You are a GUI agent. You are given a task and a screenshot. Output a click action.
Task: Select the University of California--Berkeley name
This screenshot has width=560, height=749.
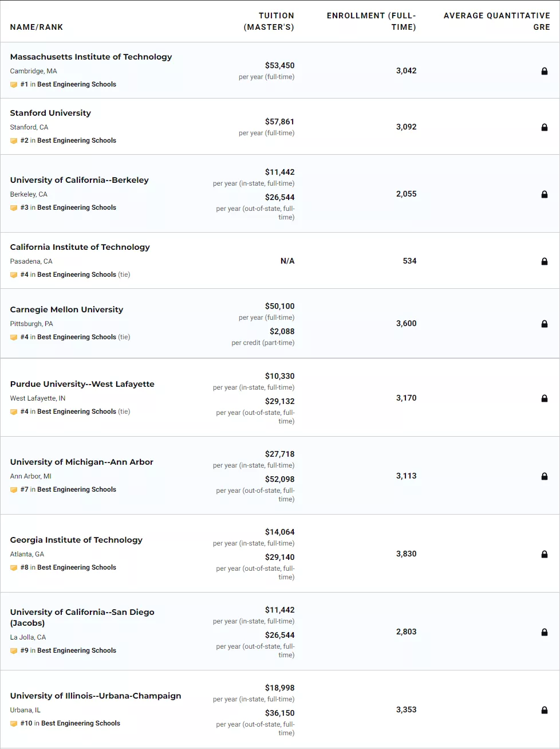coord(79,180)
